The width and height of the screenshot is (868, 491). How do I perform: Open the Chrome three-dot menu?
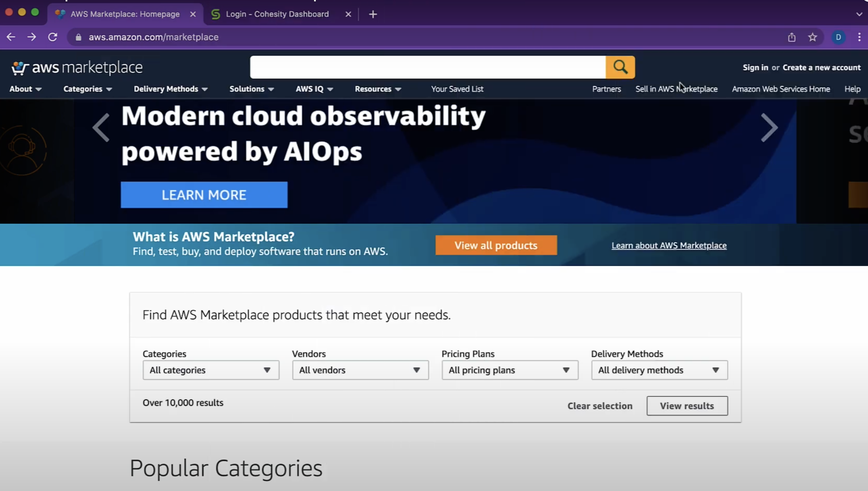[859, 37]
